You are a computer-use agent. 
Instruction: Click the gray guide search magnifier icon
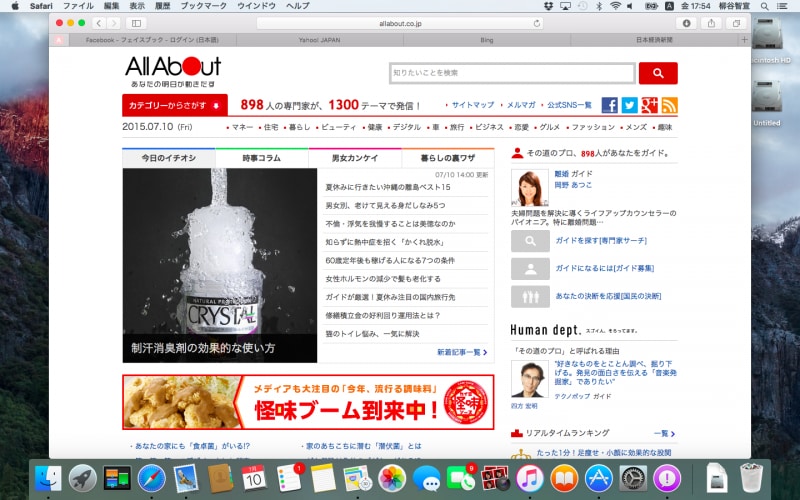531,241
